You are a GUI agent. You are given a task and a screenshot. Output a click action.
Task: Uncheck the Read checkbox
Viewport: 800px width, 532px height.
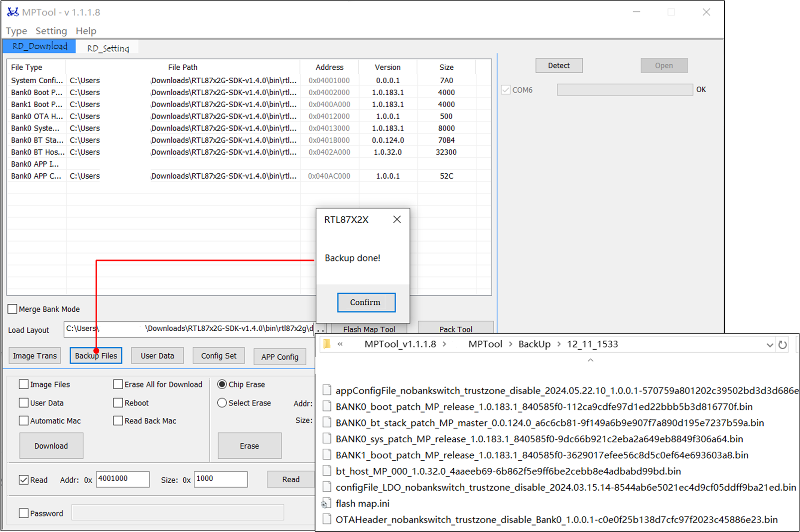tap(23, 480)
